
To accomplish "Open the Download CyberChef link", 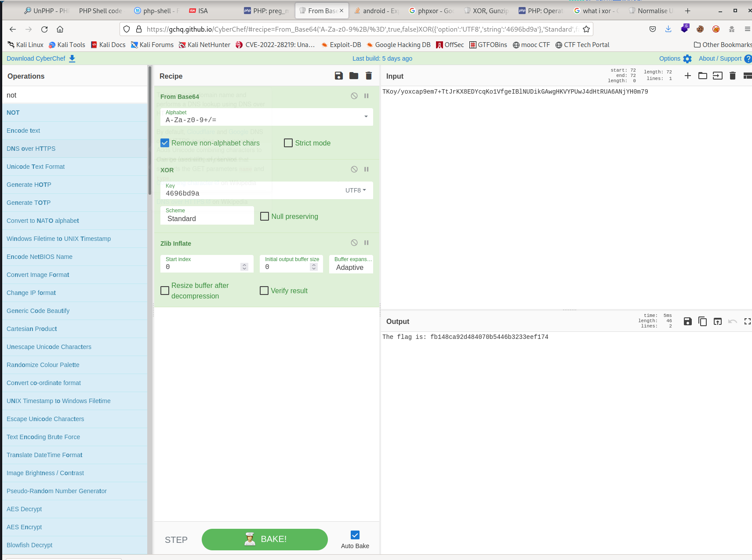I will tap(40, 58).
